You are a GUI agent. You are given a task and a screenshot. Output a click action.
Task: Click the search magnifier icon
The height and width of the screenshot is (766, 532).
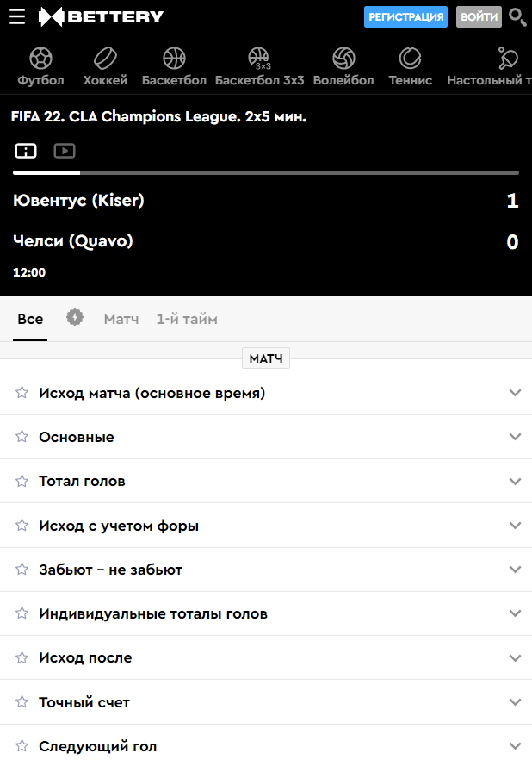point(517,16)
